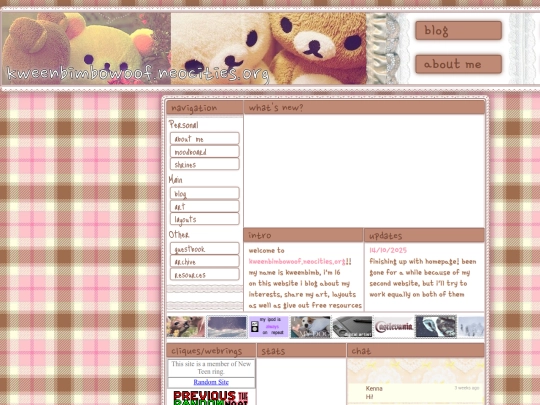Click the night sky stamp
The width and height of the screenshot is (540, 405).
coord(227,326)
